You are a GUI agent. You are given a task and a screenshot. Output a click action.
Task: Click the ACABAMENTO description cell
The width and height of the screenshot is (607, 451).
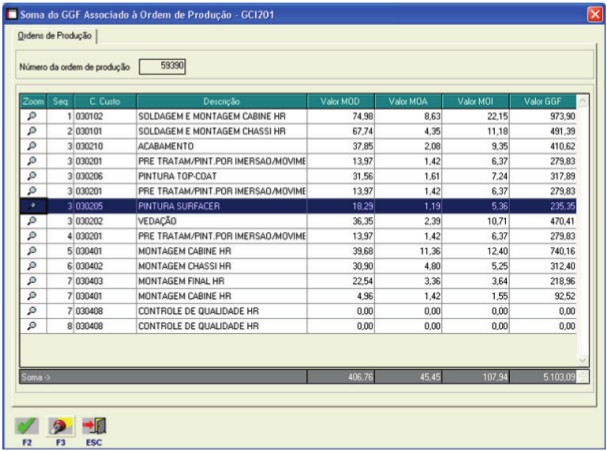coord(221,146)
